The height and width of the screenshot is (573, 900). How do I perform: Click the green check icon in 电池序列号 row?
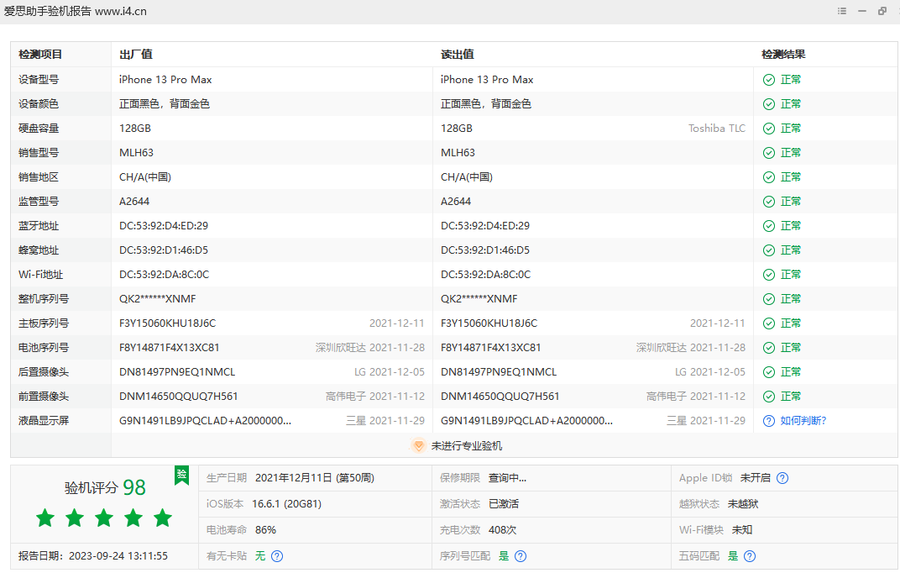769,348
